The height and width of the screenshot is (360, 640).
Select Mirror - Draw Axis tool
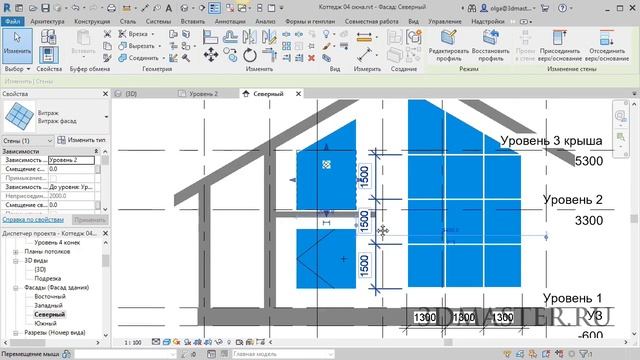[269, 37]
